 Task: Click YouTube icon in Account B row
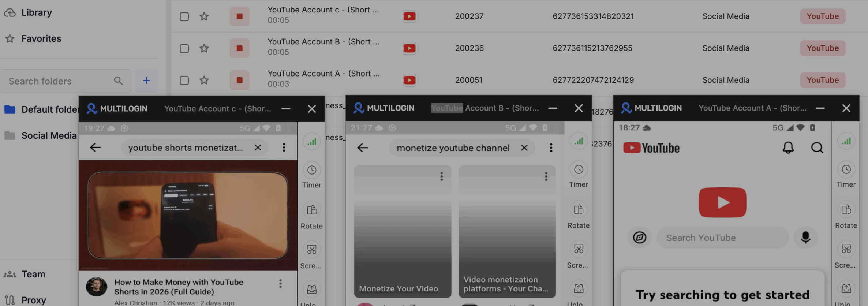(409, 48)
